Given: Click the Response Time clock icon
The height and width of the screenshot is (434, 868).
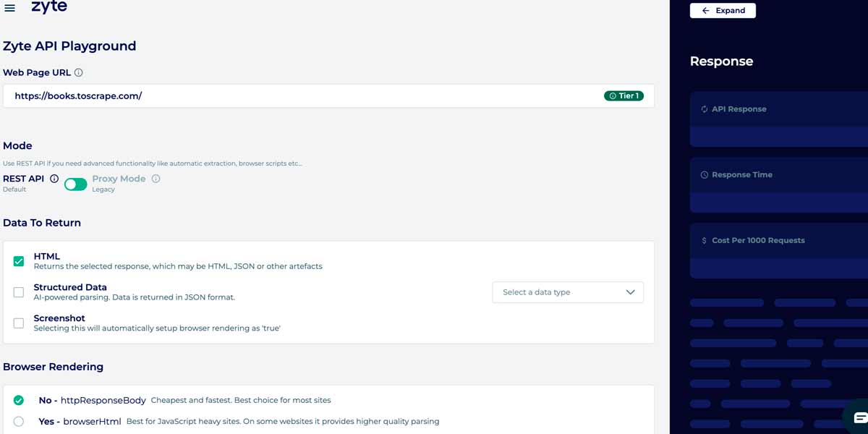Looking at the screenshot, I should pos(705,175).
